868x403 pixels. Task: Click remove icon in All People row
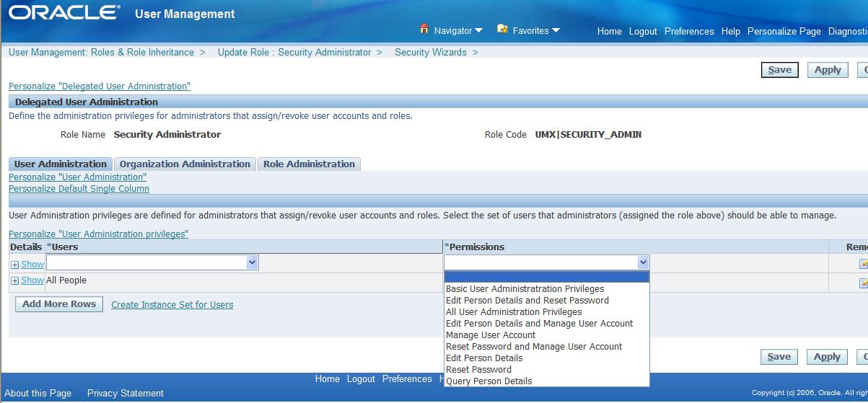(863, 283)
